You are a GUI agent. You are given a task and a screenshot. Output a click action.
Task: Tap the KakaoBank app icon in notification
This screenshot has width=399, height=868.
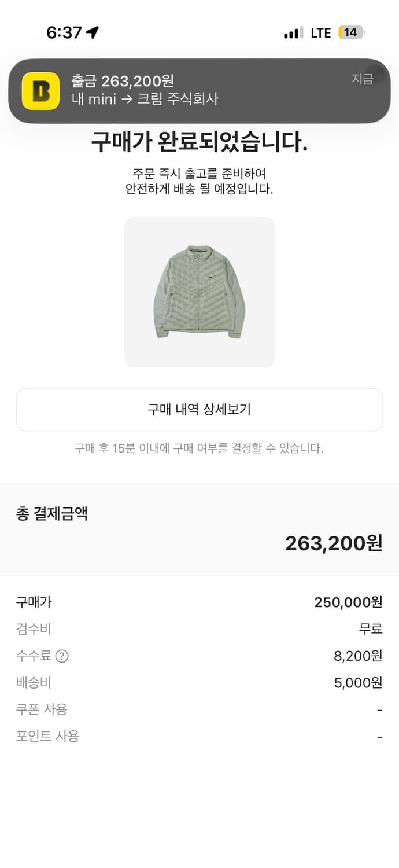[x=40, y=91]
